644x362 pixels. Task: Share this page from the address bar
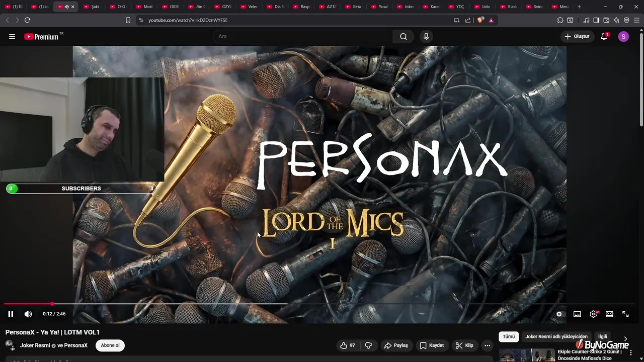point(468,20)
